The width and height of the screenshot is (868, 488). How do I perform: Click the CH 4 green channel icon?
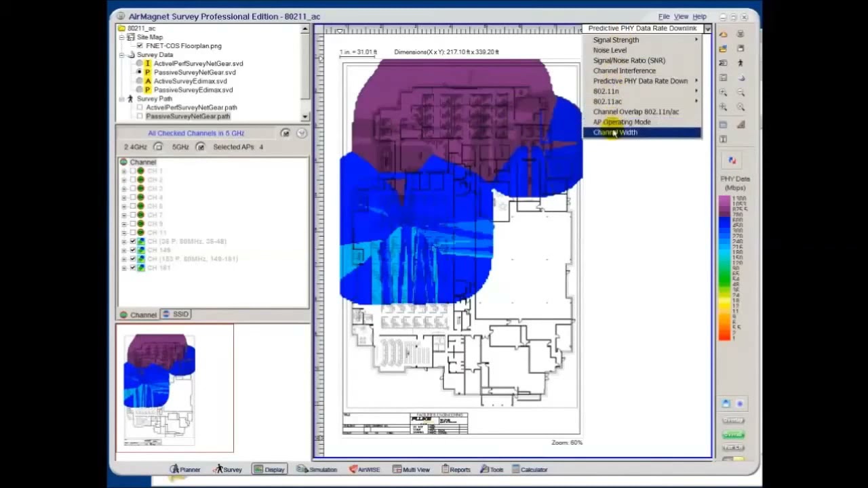[140, 198]
